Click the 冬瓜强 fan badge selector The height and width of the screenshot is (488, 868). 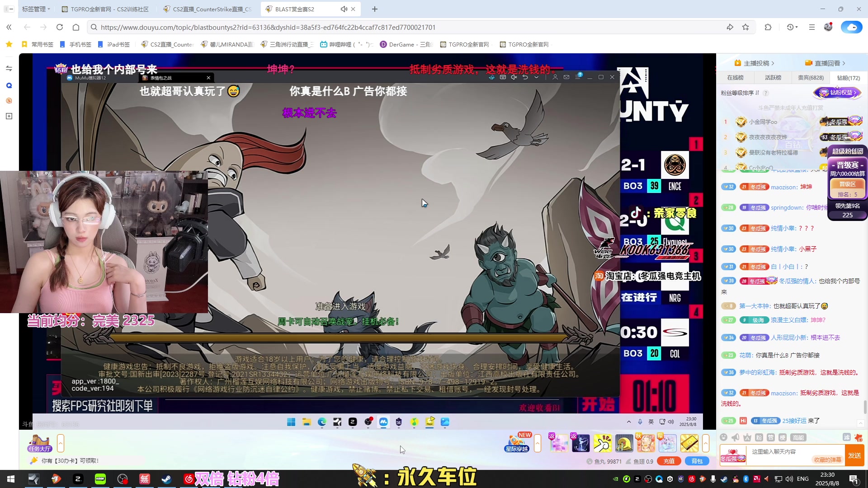tap(733, 455)
